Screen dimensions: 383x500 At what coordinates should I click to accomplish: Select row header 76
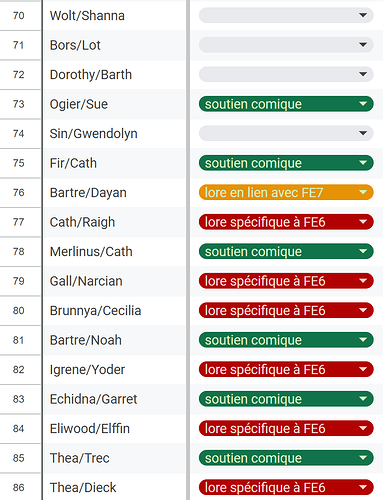[19, 193]
